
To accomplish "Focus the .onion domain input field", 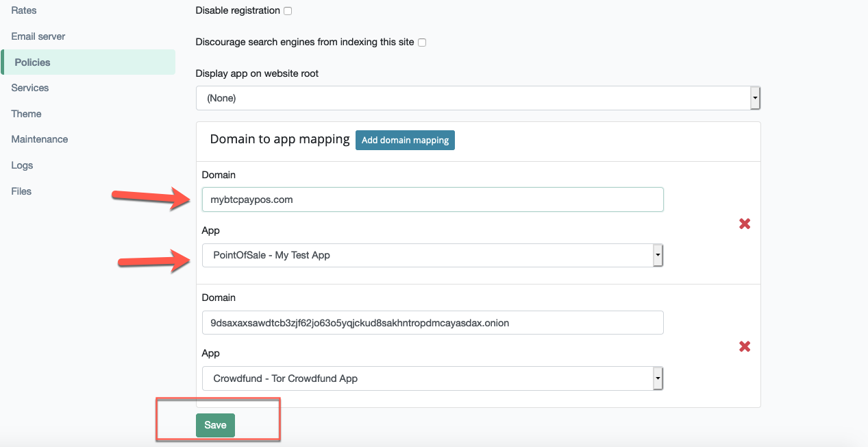I will tap(432, 322).
